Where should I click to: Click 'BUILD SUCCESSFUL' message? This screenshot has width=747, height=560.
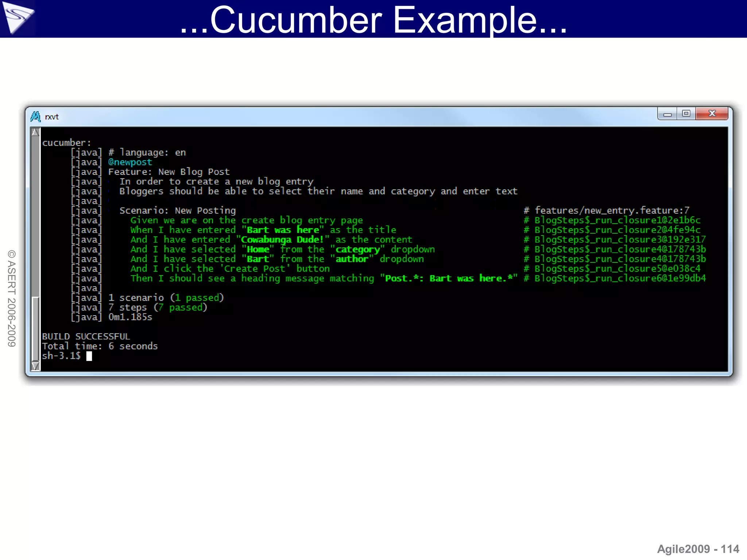click(86, 337)
